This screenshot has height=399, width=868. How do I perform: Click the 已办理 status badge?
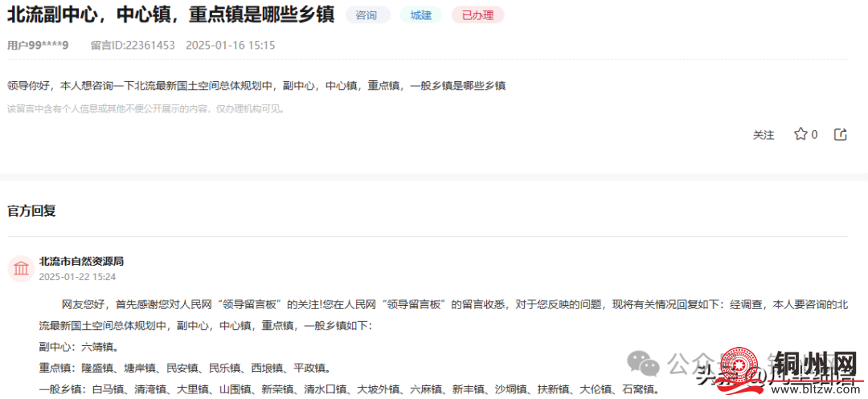pyautogui.click(x=477, y=15)
